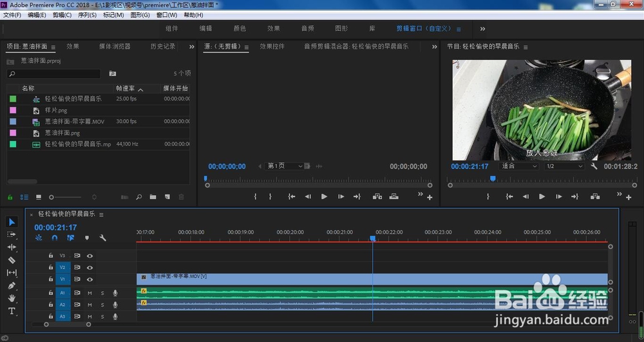
Task: Select the Track Select Forward tool
Action: tap(12, 234)
